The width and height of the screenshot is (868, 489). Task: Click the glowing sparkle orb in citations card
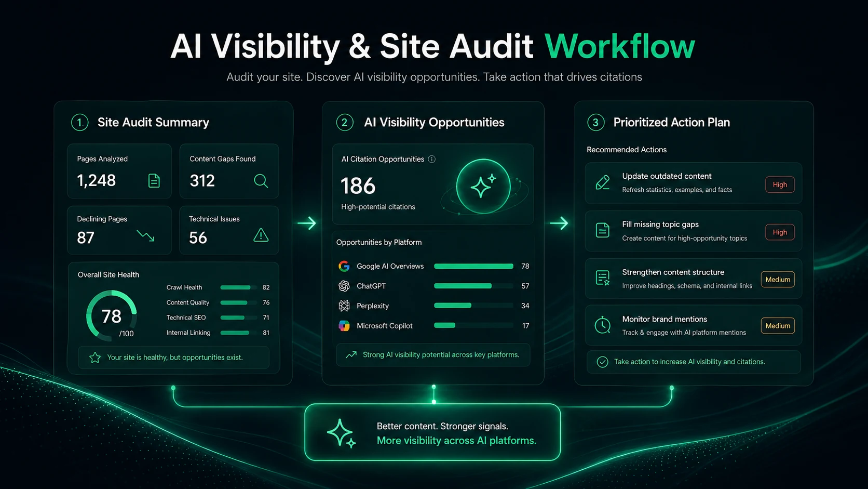(483, 187)
